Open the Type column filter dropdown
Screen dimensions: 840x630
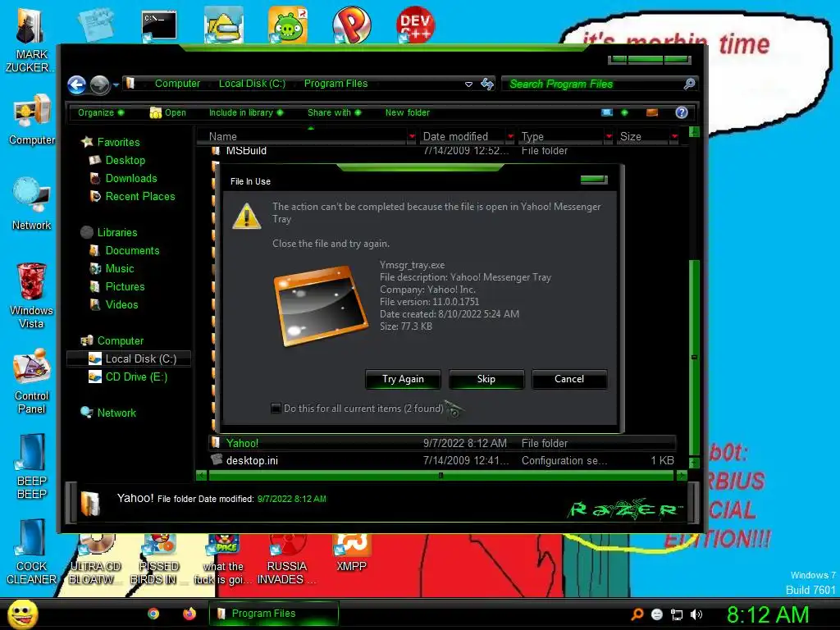609,137
